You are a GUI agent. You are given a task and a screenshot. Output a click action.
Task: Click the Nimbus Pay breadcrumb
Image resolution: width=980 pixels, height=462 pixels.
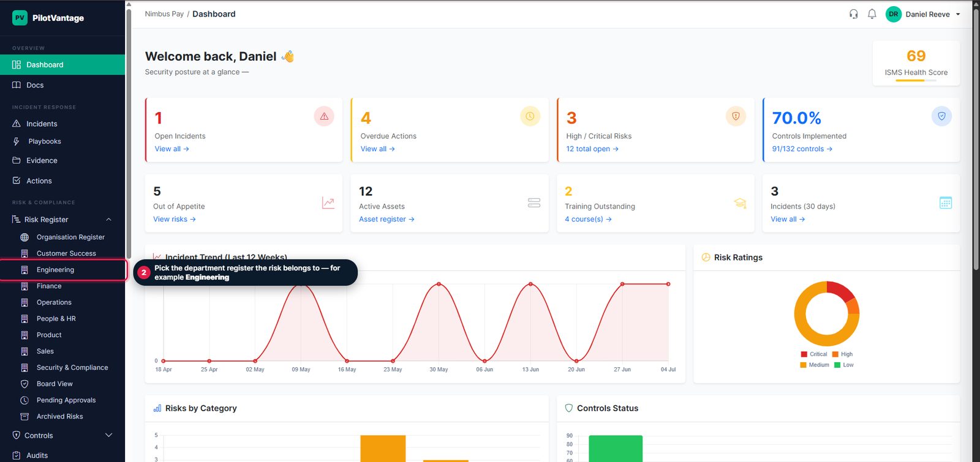[164, 14]
